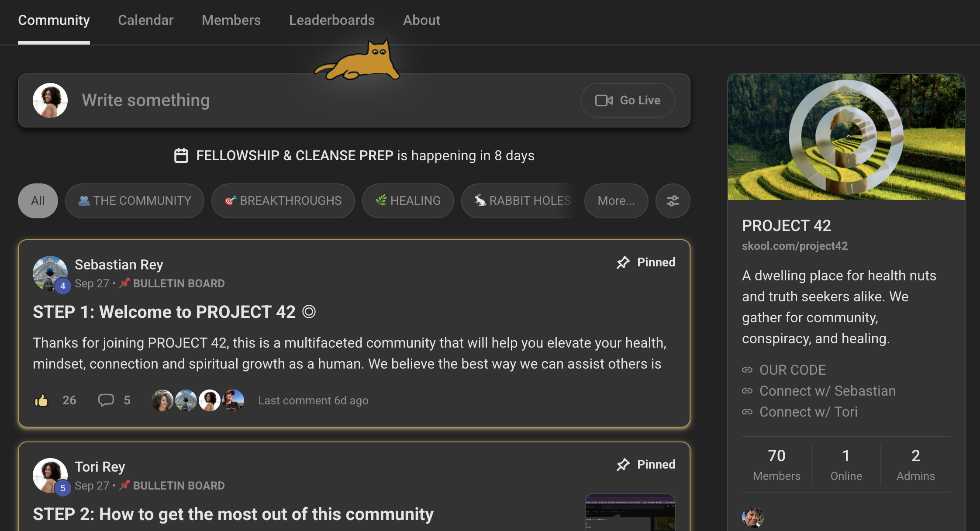Open the Connect w/ Tori link
The image size is (980, 531).
tap(808, 412)
